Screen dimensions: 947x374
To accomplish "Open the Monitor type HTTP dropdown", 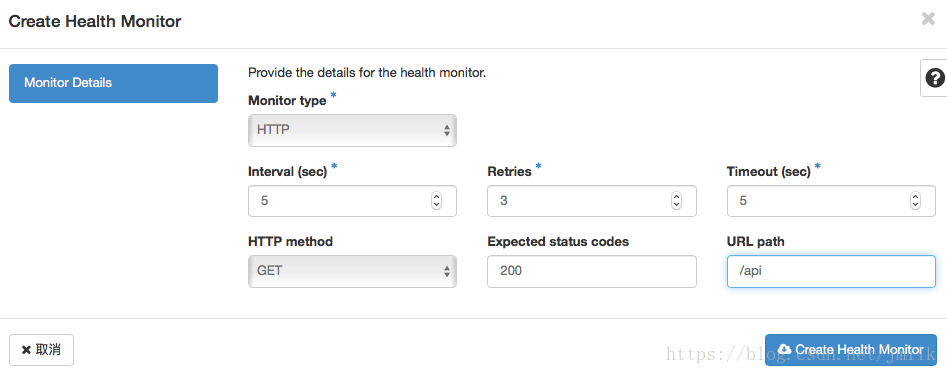I will pos(352,130).
